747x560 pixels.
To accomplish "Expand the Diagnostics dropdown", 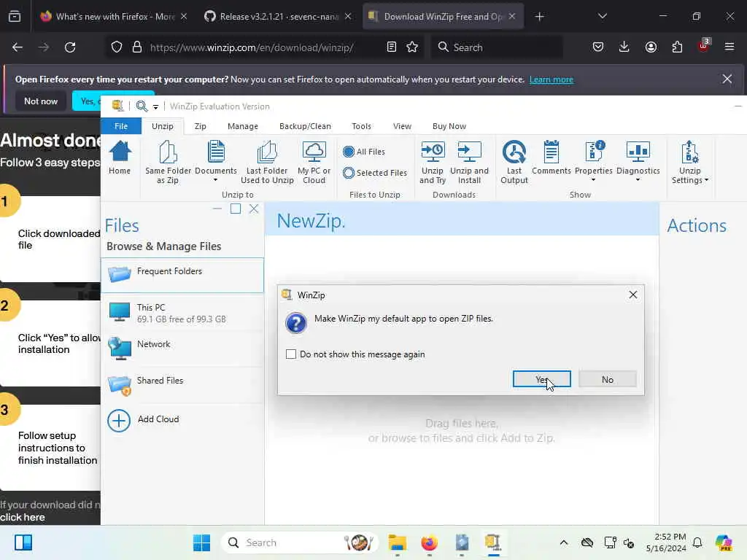I will click(x=638, y=180).
